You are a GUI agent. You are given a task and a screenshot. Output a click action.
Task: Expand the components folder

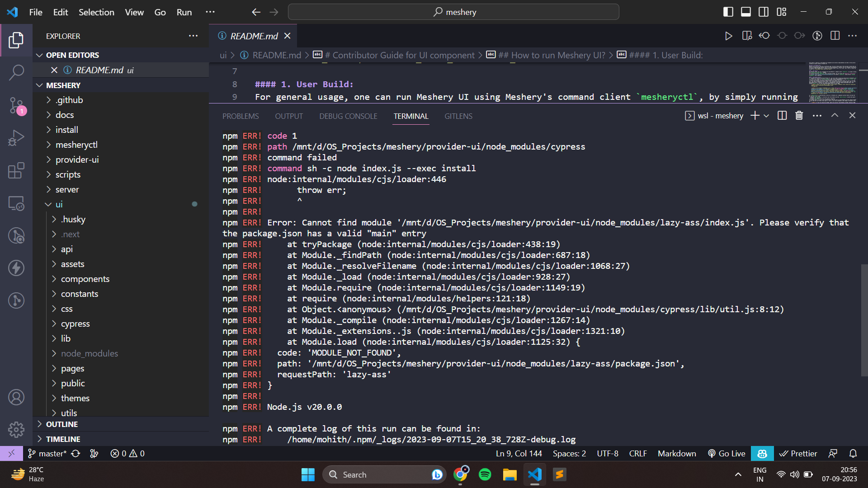121,279
